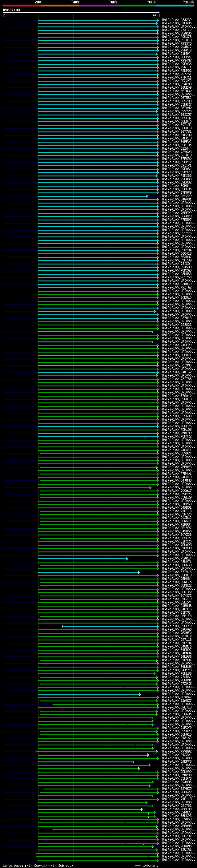197x868 pixels.
Task: Open hit UniRef100_A9U378
Action: pyautogui.click(x=177, y=37)
